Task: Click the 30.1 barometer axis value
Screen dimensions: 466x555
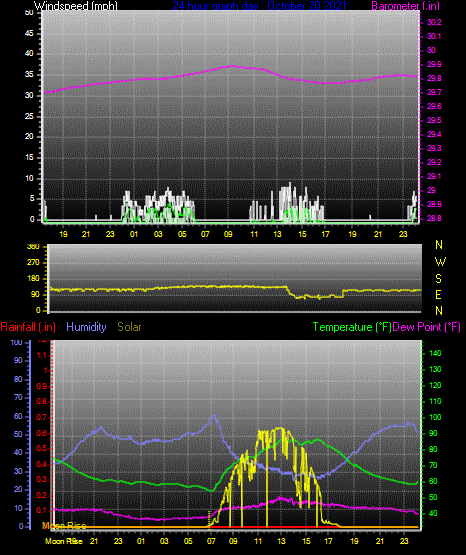Action: click(x=434, y=36)
